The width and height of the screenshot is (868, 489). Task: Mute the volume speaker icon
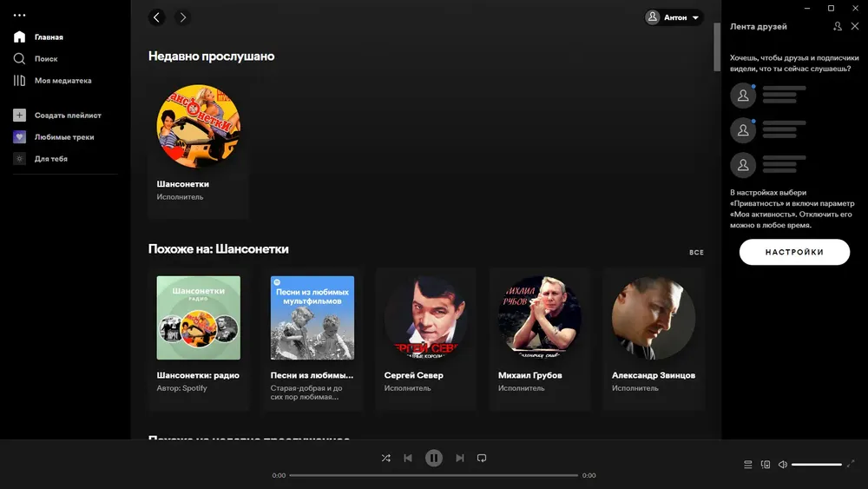click(783, 464)
